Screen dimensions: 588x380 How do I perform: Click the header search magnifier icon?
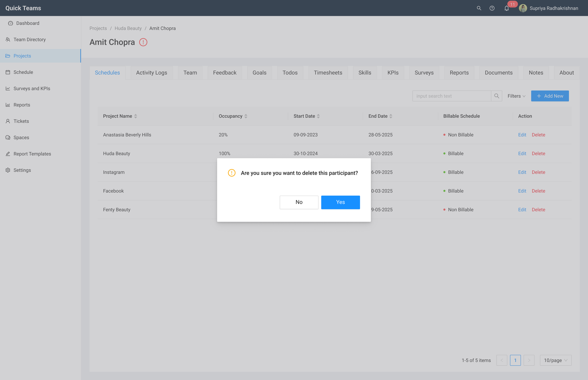(479, 8)
